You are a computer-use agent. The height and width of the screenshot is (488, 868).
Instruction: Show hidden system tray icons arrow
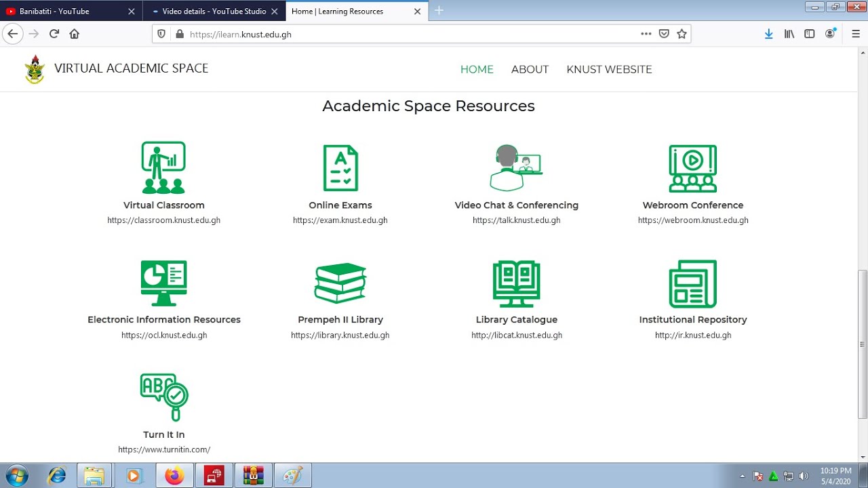point(743,476)
